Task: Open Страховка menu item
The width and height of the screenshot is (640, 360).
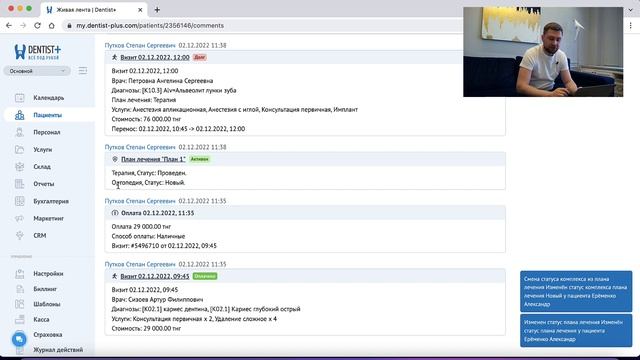Action: pos(48,335)
